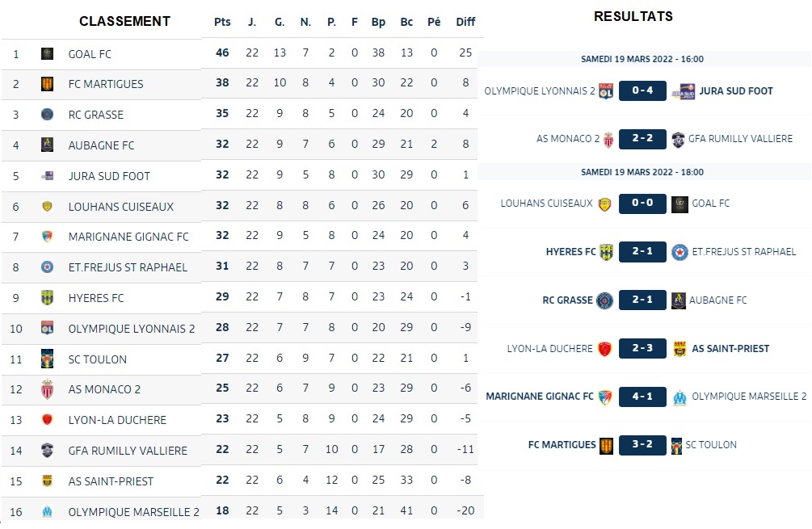The width and height of the screenshot is (812, 529).
Task: Click Hyeres FC crest in results list
Action: (x=606, y=252)
